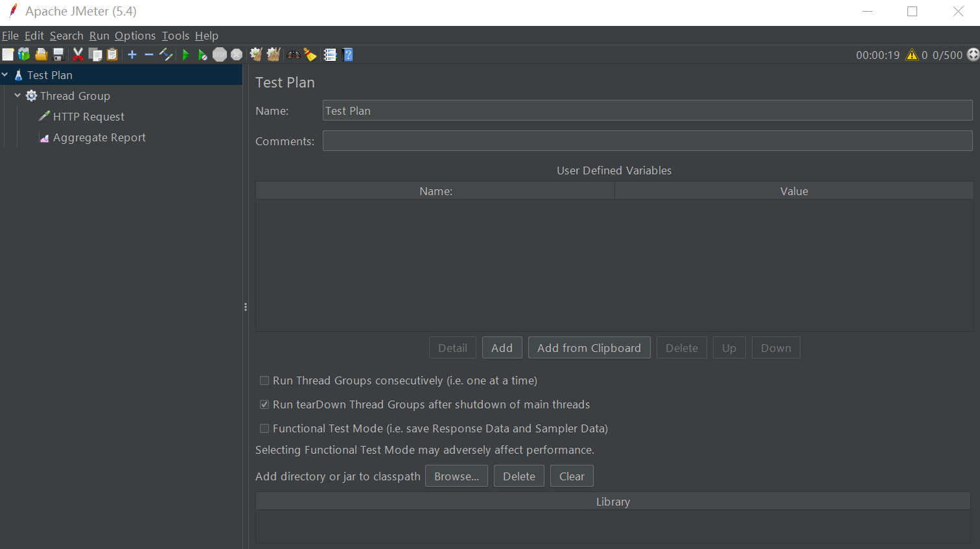This screenshot has height=549, width=980.
Task: Click the Name input field
Action: click(x=647, y=110)
